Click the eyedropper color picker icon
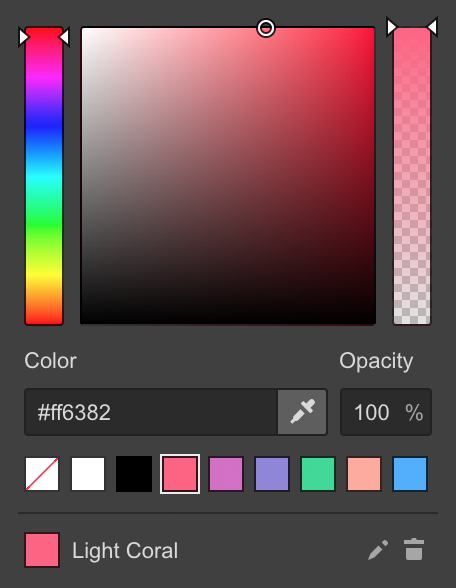Viewport: 456px width, 588px height. 302,412
